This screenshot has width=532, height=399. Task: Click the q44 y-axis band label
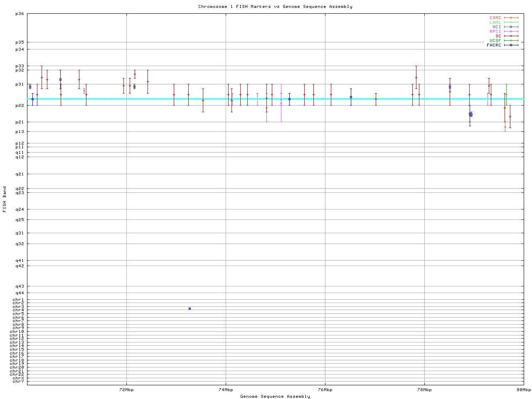(20, 293)
